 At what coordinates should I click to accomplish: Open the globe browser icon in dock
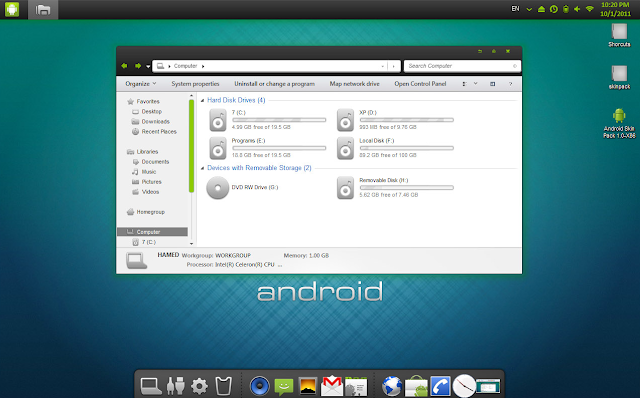(x=392, y=386)
